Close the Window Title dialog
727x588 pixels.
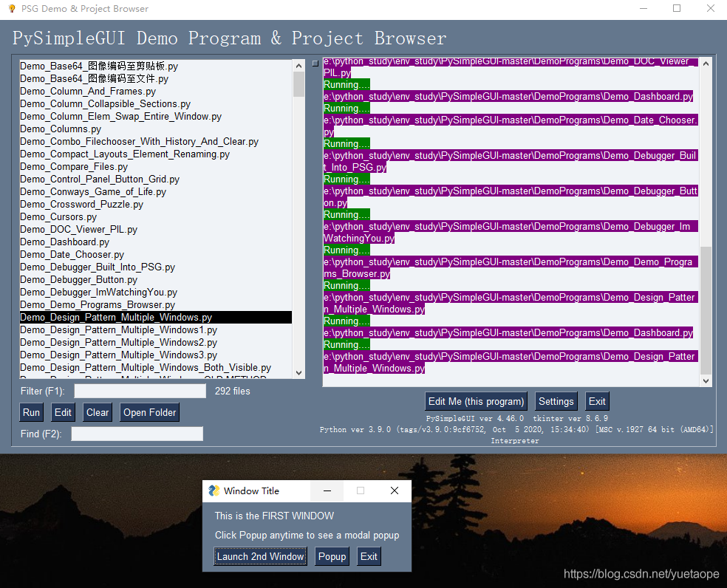point(395,490)
